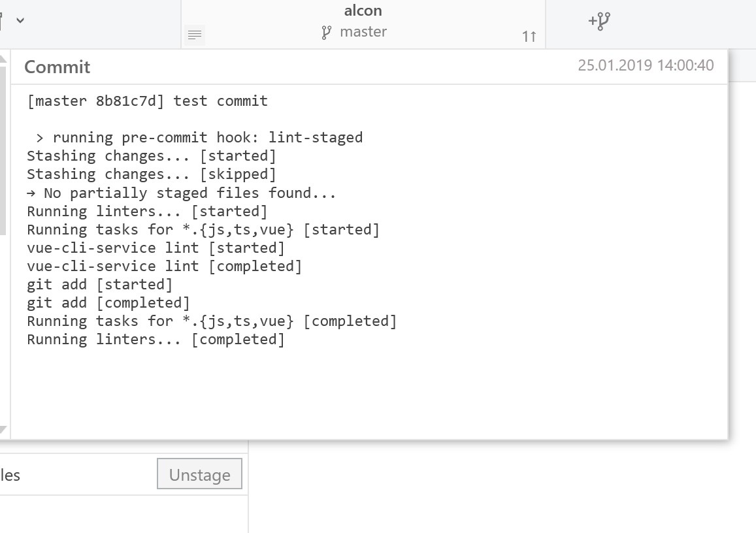
Task: Open the master branch selector
Action: [364, 31]
